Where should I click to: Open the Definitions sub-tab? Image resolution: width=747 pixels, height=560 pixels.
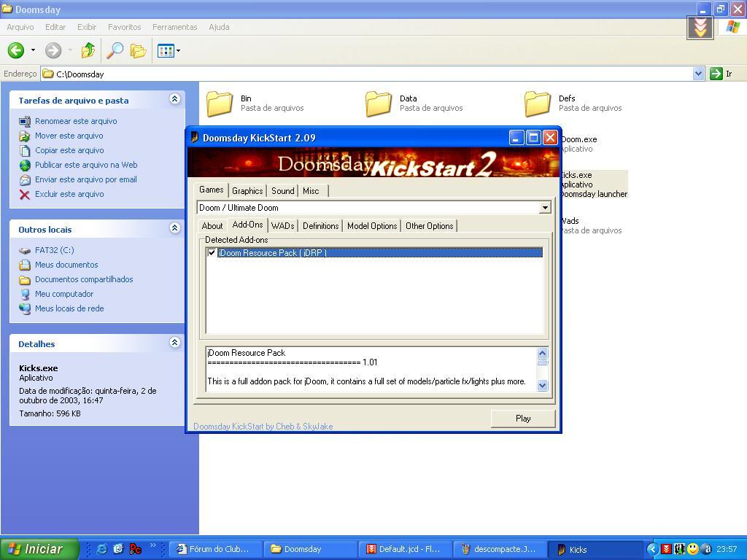click(x=321, y=226)
